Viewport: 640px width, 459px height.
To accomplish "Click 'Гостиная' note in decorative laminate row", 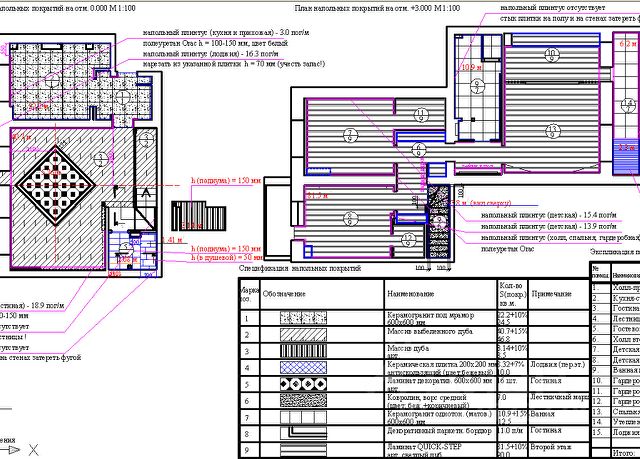I will click(x=545, y=381).
